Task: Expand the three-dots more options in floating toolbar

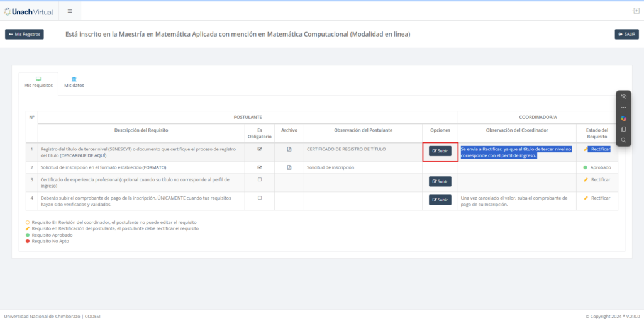Action: click(x=623, y=108)
